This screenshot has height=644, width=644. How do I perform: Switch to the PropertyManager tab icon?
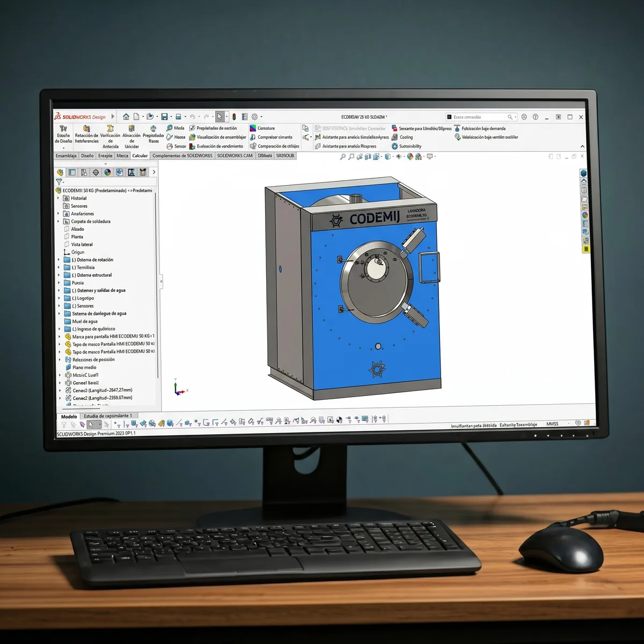click(72, 172)
